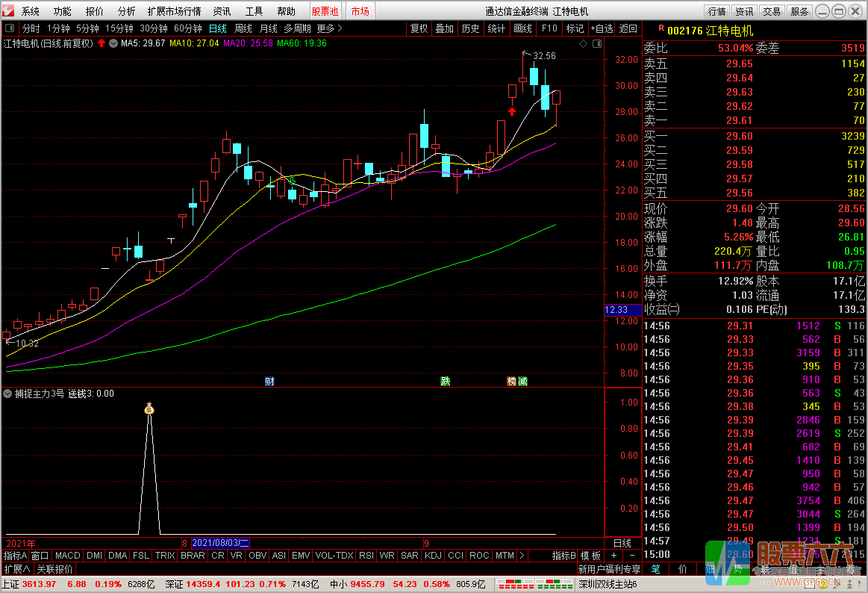Image resolution: width=868 pixels, height=593 pixels.
Task: Click the R margin-trading icon beside 002176
Action: 661,29
